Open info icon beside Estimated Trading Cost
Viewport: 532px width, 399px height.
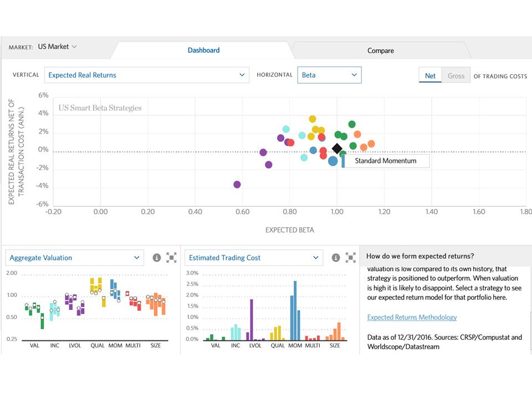point(336,258)
